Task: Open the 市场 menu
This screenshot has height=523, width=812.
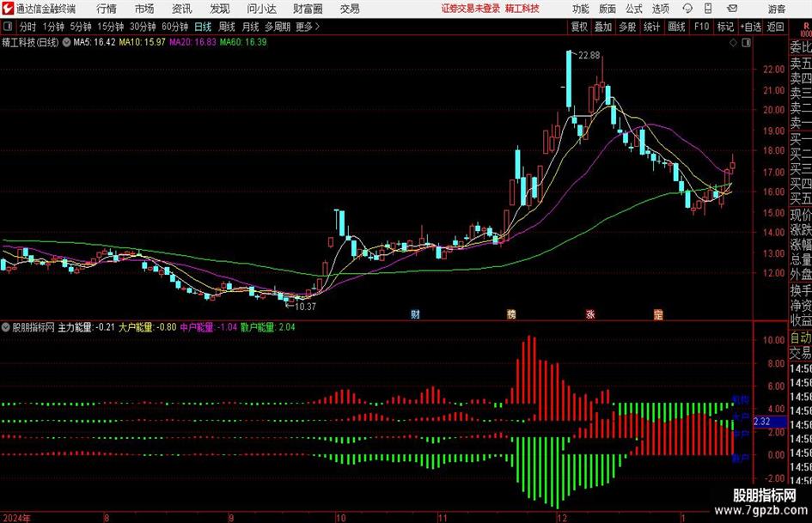Action: [144, 9]
